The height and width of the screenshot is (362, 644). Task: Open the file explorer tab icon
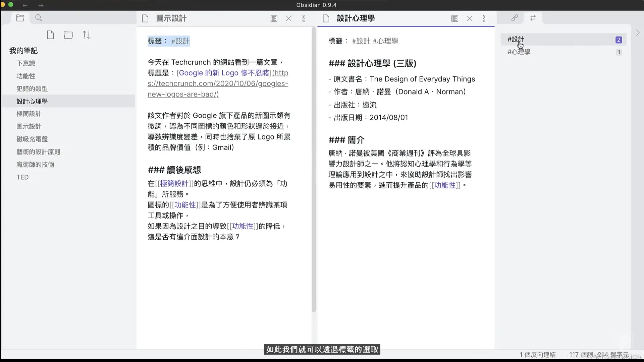20,18
